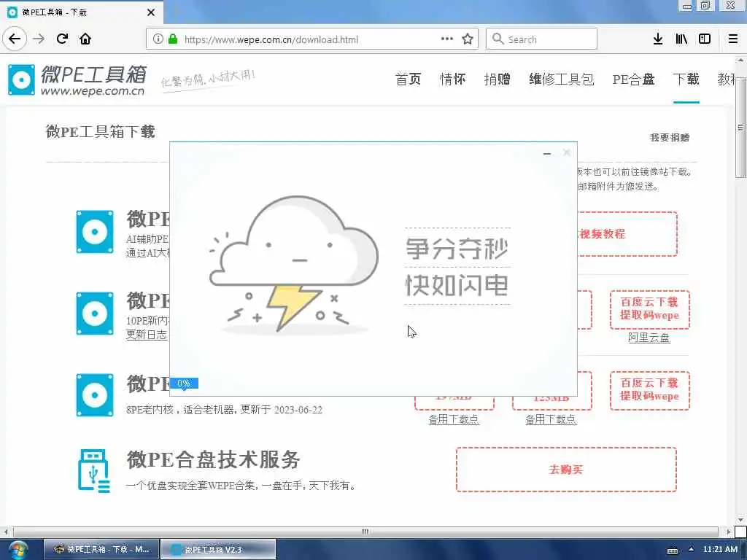Screen dimensions: 747x560
Task: Click 争分夺秒 slogan text in installer
Action: [x=457, y=248]
